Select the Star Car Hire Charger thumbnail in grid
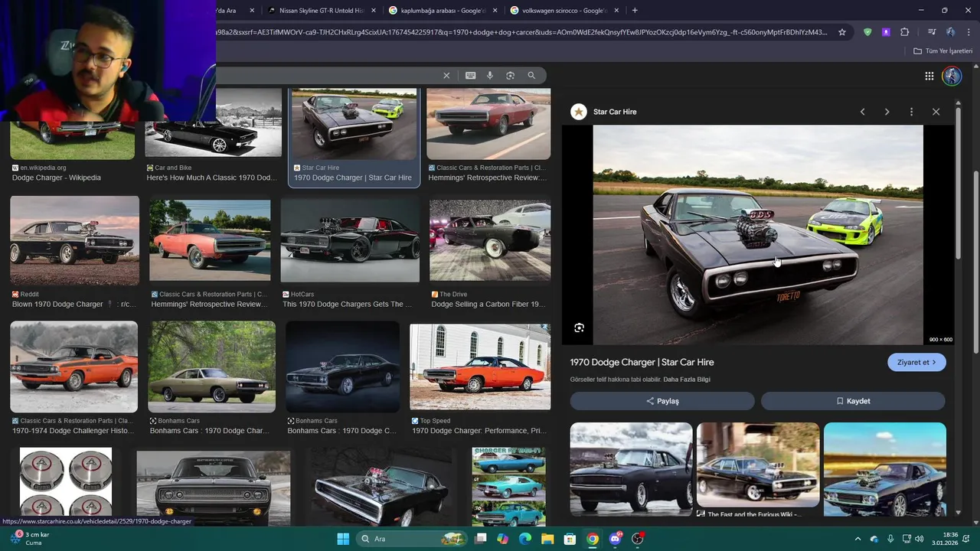 click(354, 122)
